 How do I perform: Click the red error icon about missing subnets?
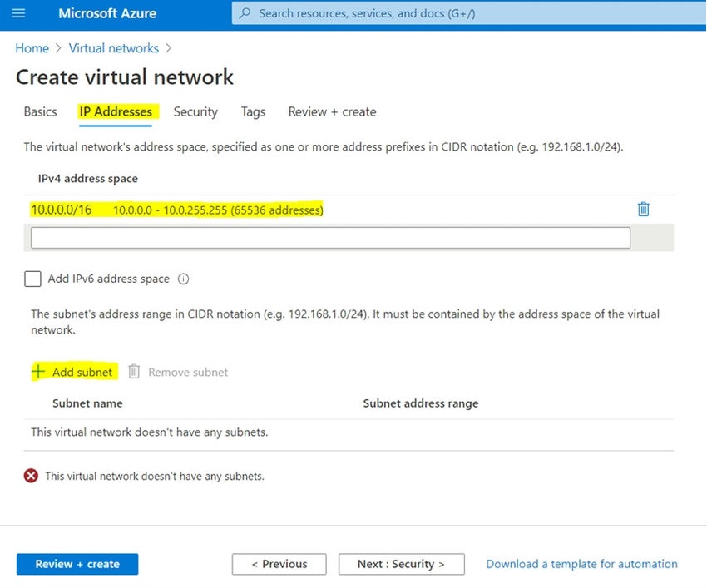pyautogui.click(x=31, y=476)
